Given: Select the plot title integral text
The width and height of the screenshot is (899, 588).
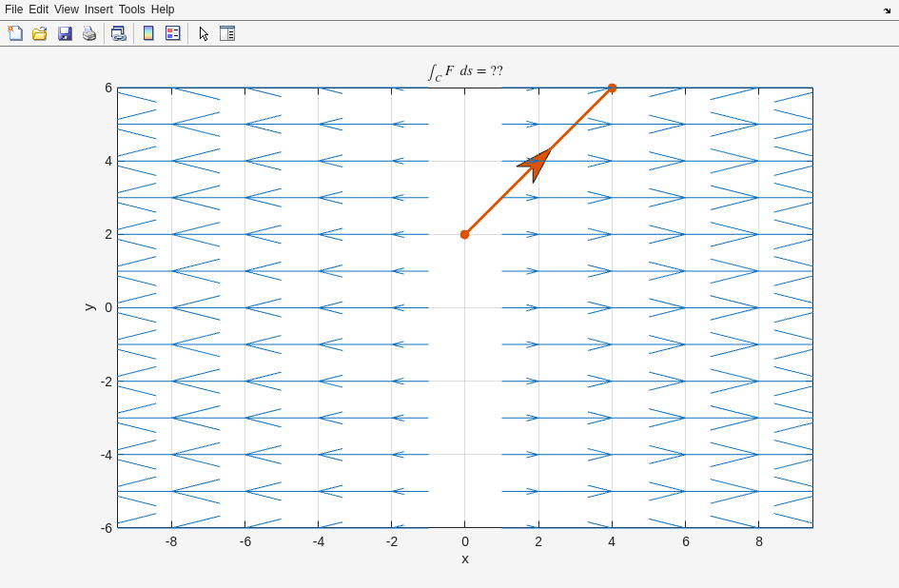Looking at the screenshot, I should click(465, 71).
